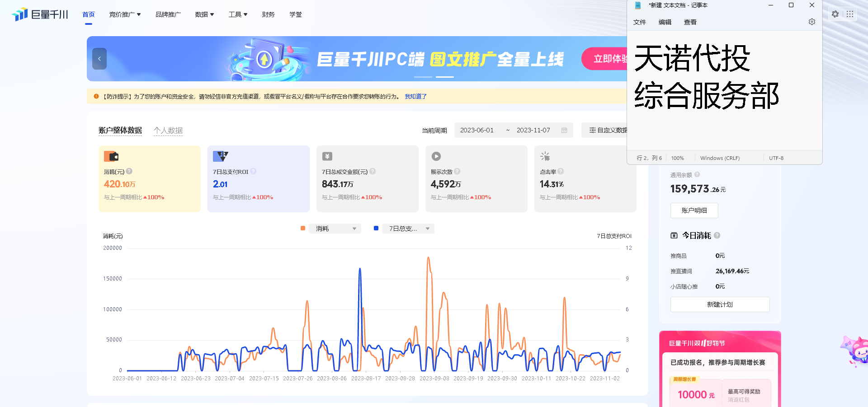Open the 消耗 chart metric dropdown

point(335,229)
